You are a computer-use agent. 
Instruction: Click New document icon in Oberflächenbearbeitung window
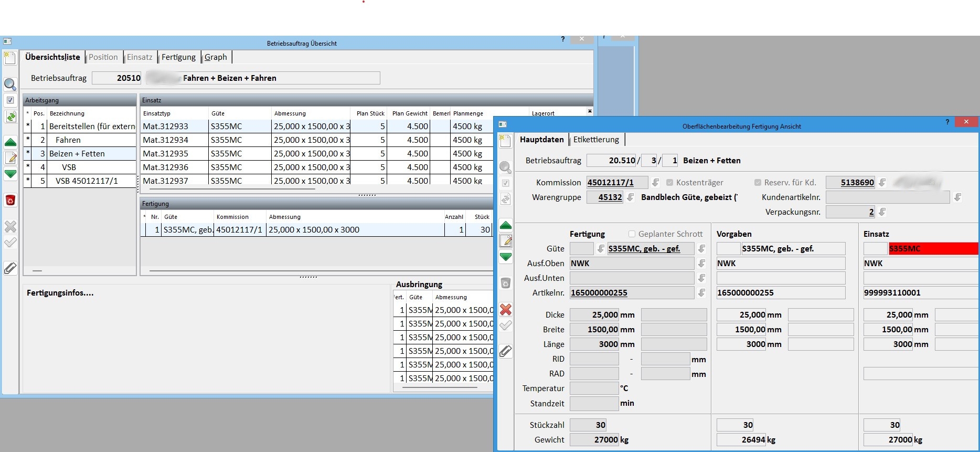tap(505, 141)
